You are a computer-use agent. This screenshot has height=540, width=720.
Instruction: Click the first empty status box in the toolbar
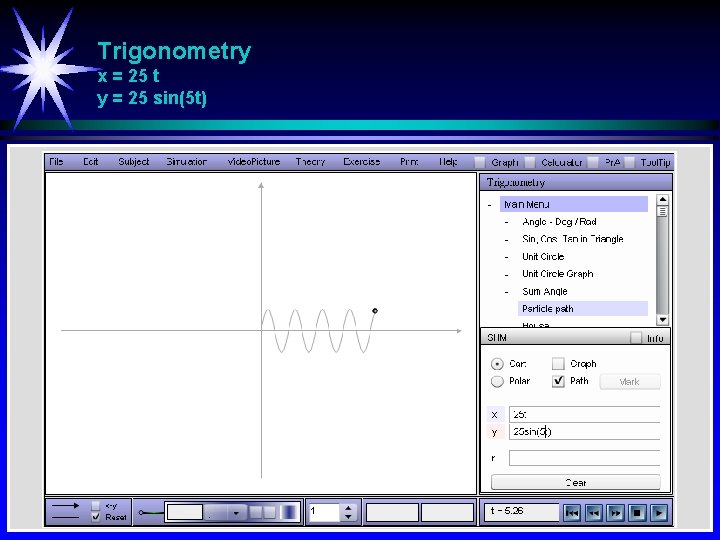(x=392, y=512)
